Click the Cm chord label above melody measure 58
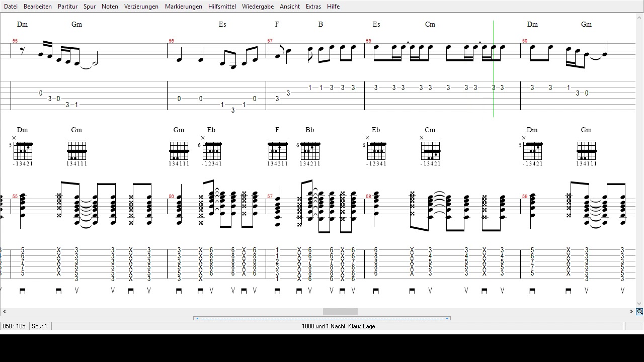Screen dimensions: 644x362 coord(430,24)
